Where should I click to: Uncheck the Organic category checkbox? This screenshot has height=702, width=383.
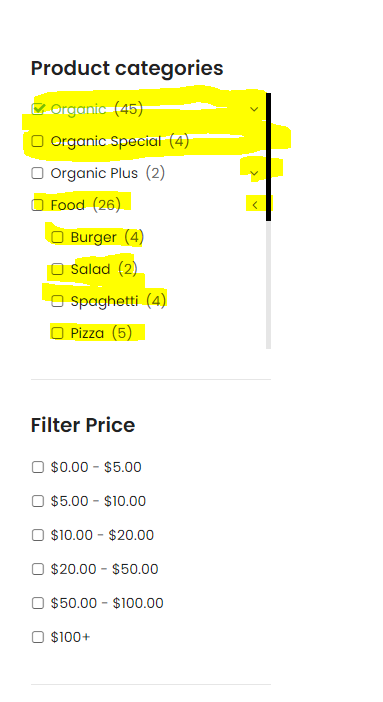(38, 109)
